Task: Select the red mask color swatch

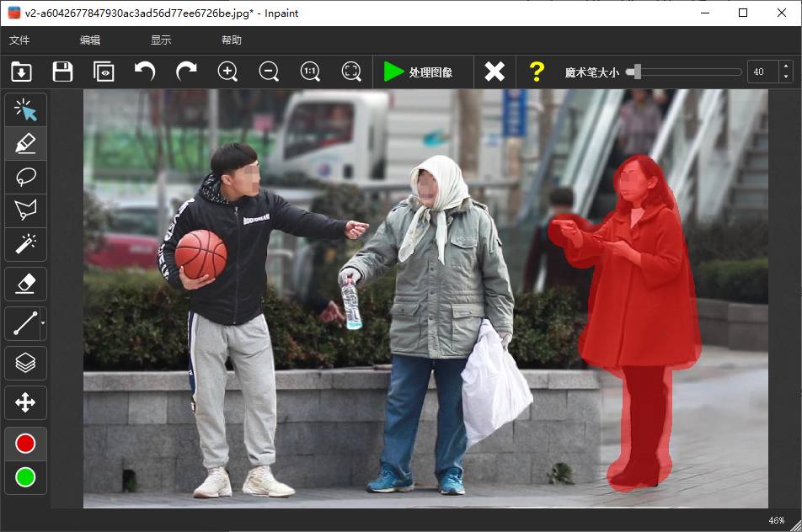Action: [25, 444]
